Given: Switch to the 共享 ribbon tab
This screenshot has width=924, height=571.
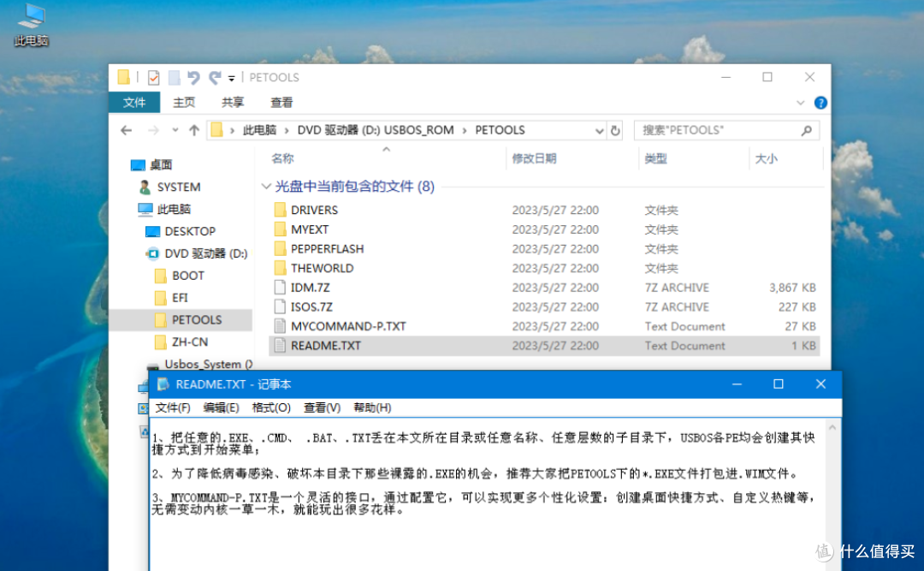Looking at the screenshot, I should pos(233,103).
